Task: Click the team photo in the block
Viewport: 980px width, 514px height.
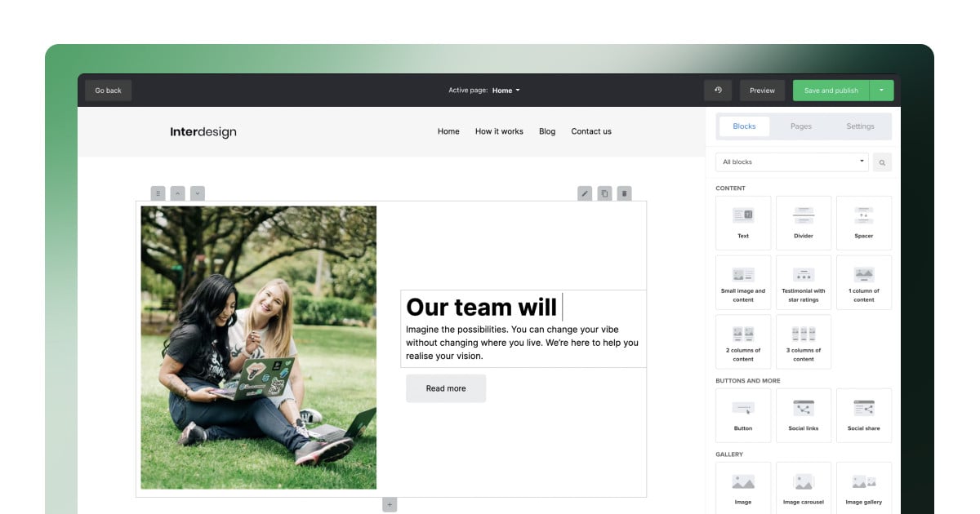Action: (258, 348)
